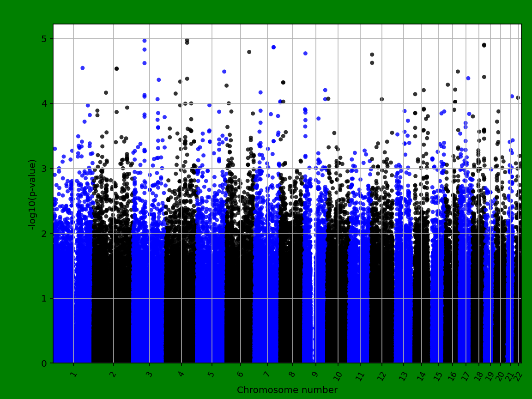The image size is (532, 399).
Task: Select the tall blue peak above chromosome 7
Action: (273, 47)
